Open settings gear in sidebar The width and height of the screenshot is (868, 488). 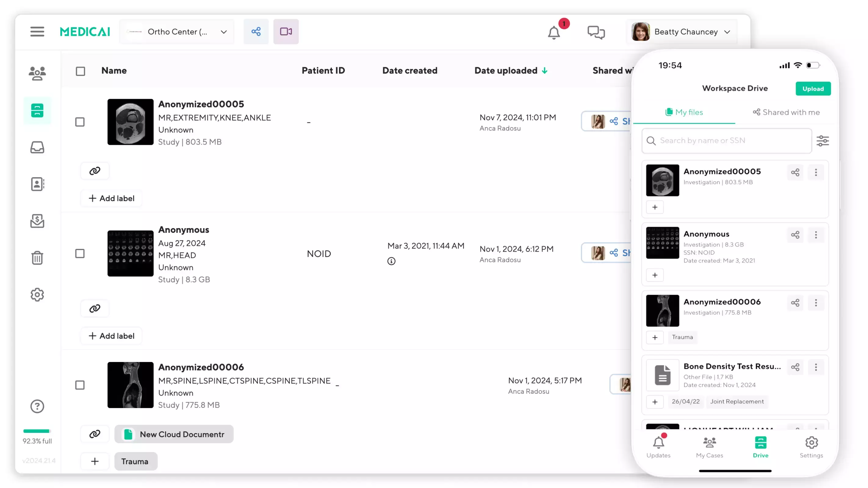click(x=37, y=295)
